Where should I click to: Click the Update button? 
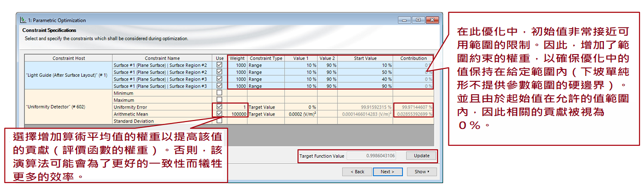click(422, 156)
